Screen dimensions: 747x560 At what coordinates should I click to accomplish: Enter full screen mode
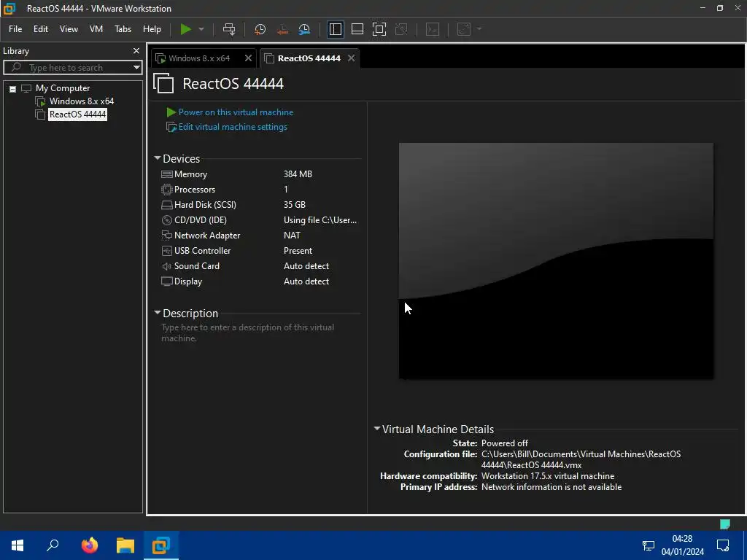pos(379,29)
